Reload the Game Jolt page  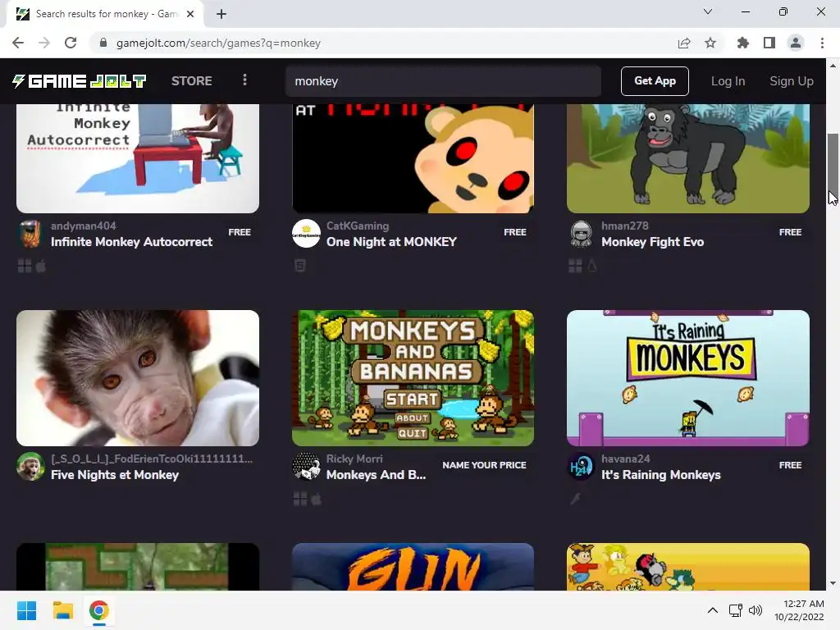coord(71,43)
